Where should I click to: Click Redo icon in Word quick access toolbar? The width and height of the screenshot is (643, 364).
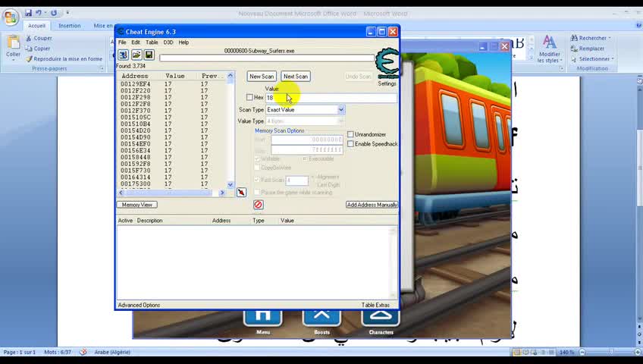(x=54, y=13)
